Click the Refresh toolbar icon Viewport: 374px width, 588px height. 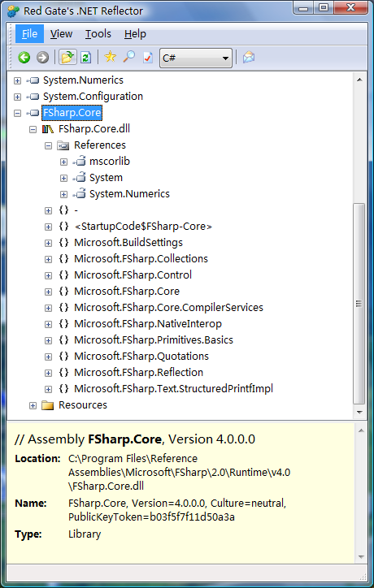click(86, 58)
